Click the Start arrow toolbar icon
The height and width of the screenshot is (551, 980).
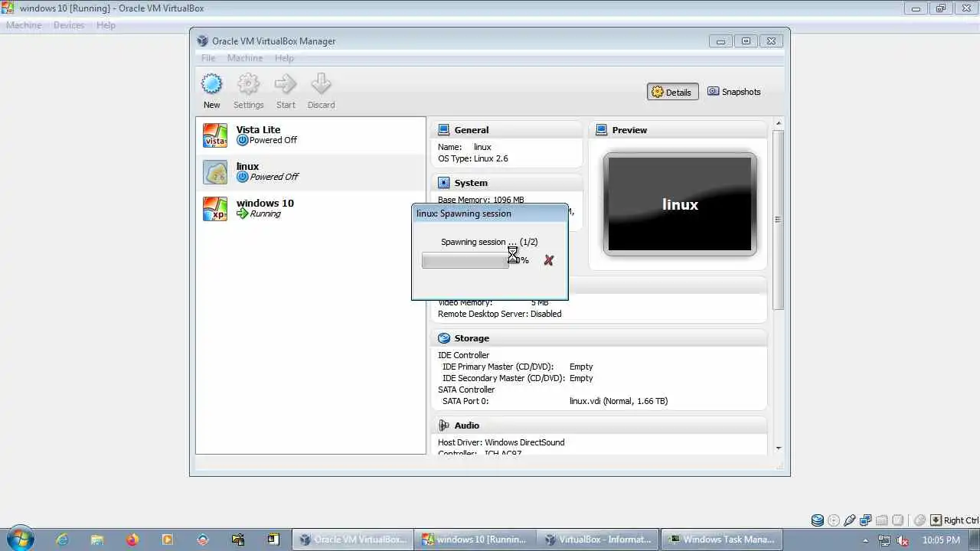pyautogui.click(x=286, y=84)
